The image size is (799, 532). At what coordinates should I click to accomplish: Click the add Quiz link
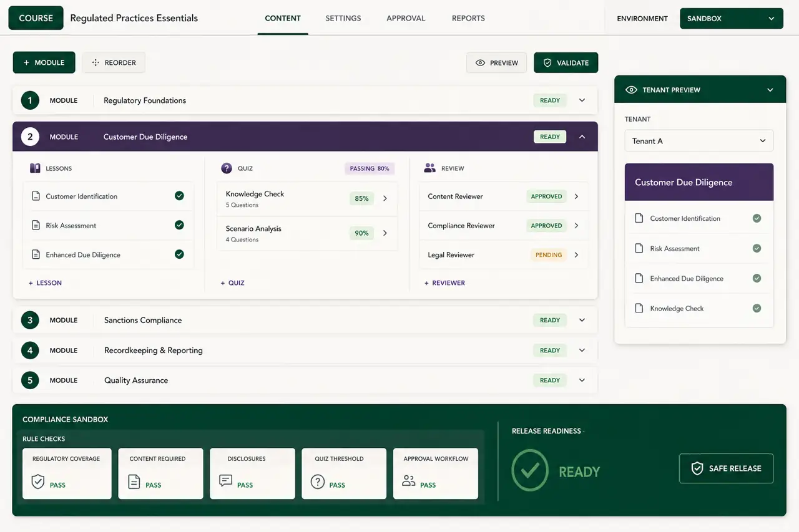click(232, 283)
